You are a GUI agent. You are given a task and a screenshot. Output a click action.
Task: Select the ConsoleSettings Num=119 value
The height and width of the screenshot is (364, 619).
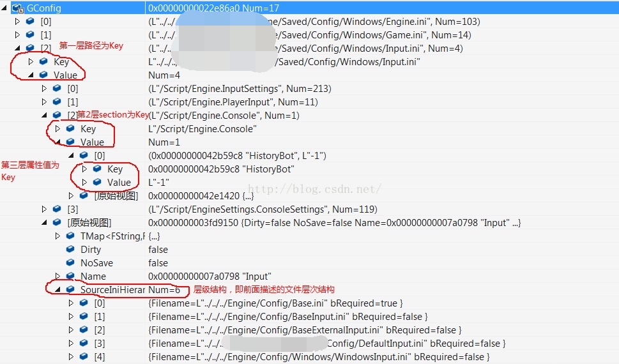pos(263,209)
